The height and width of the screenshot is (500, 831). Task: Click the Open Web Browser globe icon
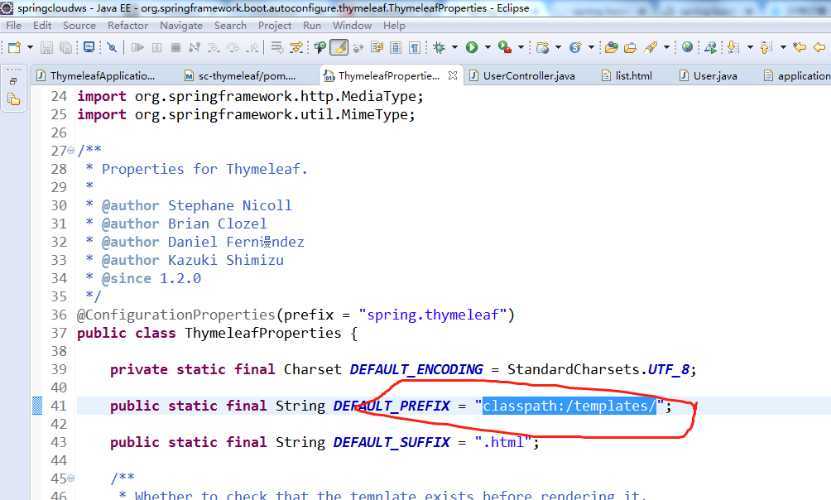(x=687, y=47)
